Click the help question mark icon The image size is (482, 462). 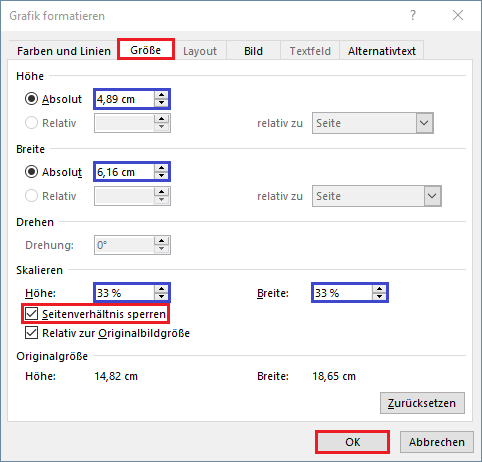pos(413,15)
